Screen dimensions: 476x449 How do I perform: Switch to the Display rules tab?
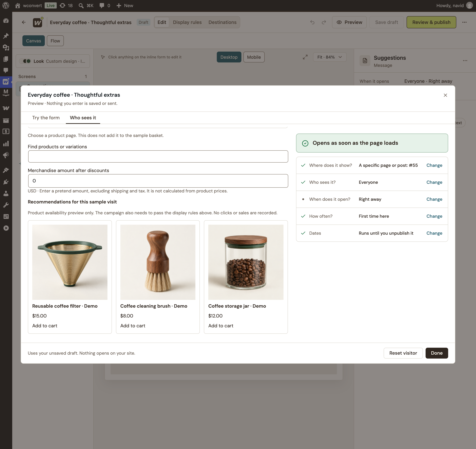187,22
